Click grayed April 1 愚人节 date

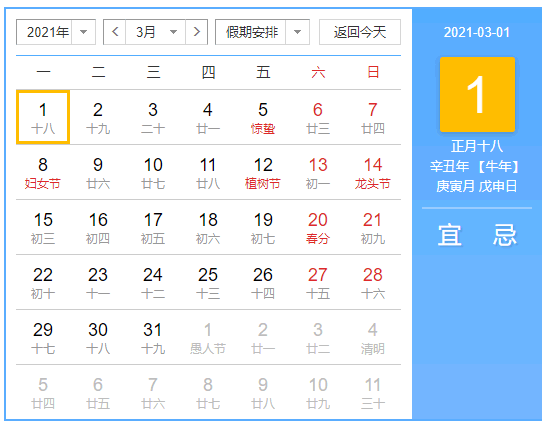(x=208, y=337)
